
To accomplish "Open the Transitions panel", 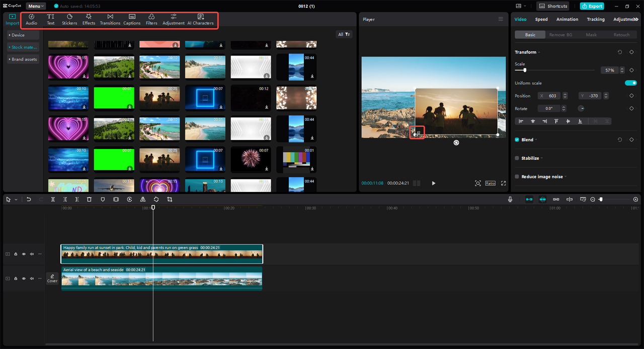I will [110, 20].
